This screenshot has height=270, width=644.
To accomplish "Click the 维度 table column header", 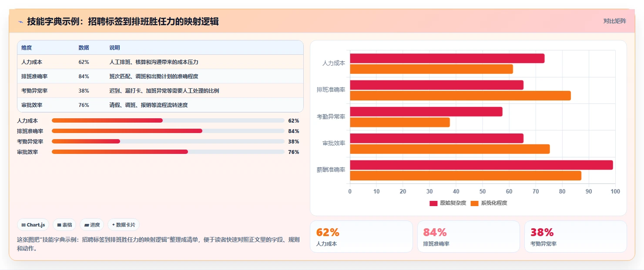I will pyautogui.click(x=27, y=47).
